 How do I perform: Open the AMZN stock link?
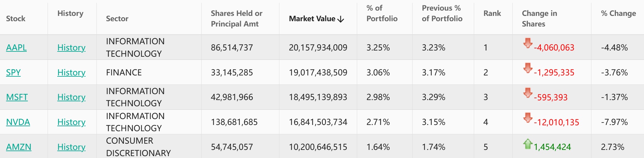(x=19, y=147)
